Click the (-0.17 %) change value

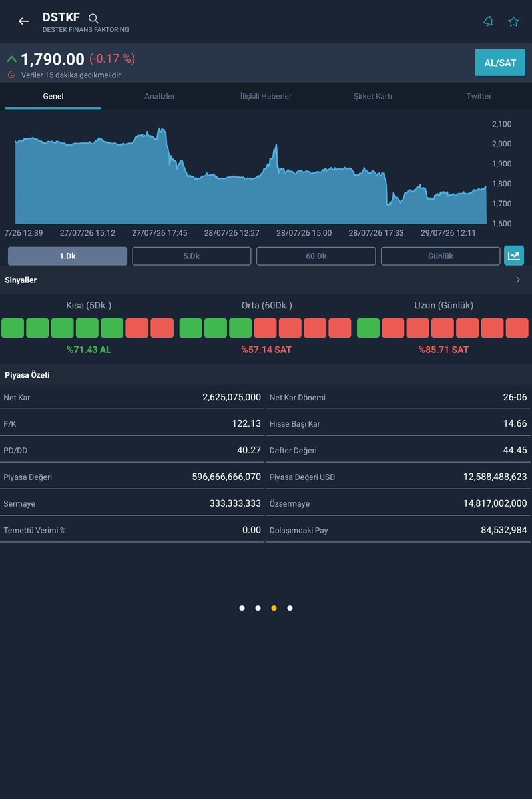tap(112, 59)
